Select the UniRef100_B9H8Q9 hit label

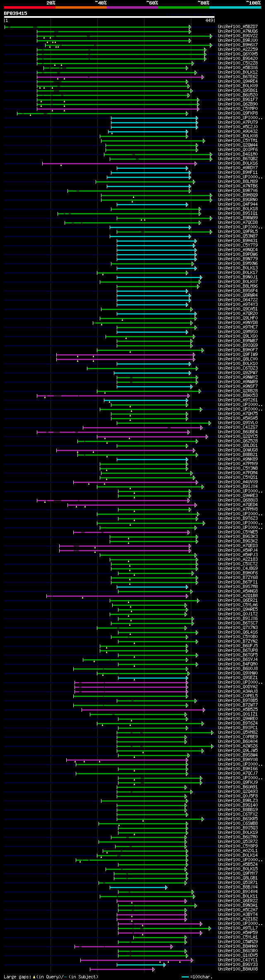[x=238, y=195]
